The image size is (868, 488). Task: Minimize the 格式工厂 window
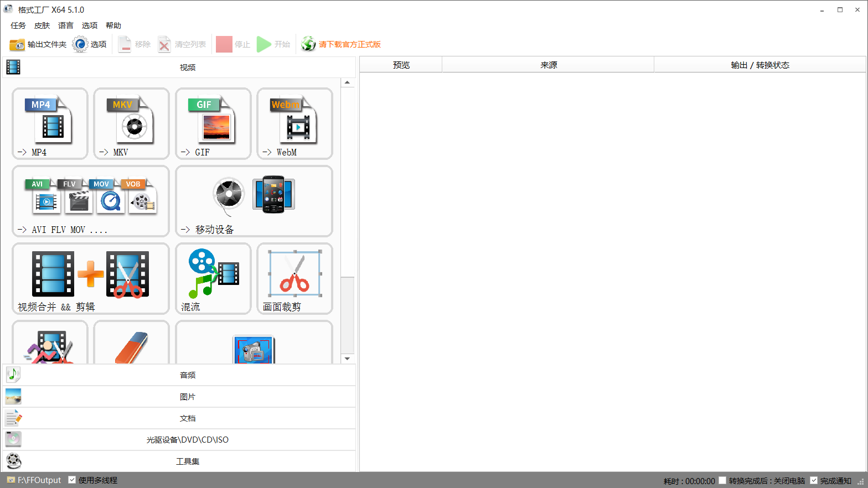tap(823, 10)
